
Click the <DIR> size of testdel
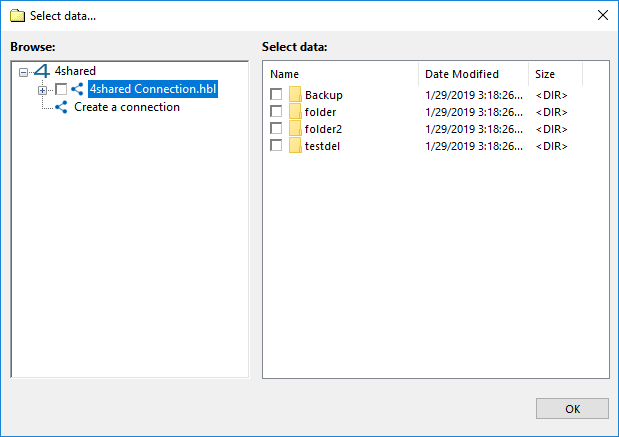tap(551, 146)
